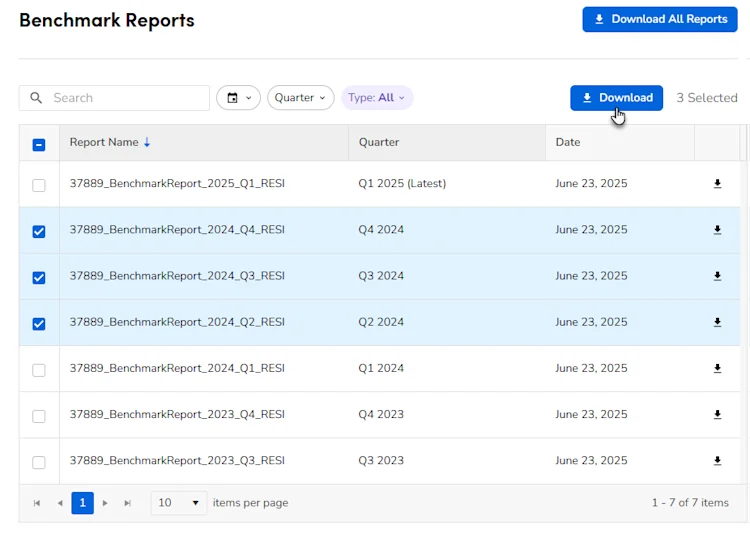Click the 37889_BenchmarkReport_2023_Q4_RESI name
Viewport: 750px width, 538px height.
coord(177,414)
